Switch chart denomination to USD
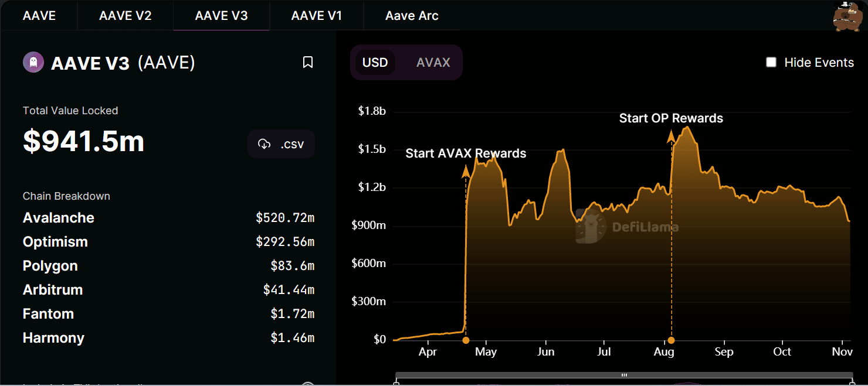This screenshot has height=386, width=868. pyautogui.click(x=375, y=63)
